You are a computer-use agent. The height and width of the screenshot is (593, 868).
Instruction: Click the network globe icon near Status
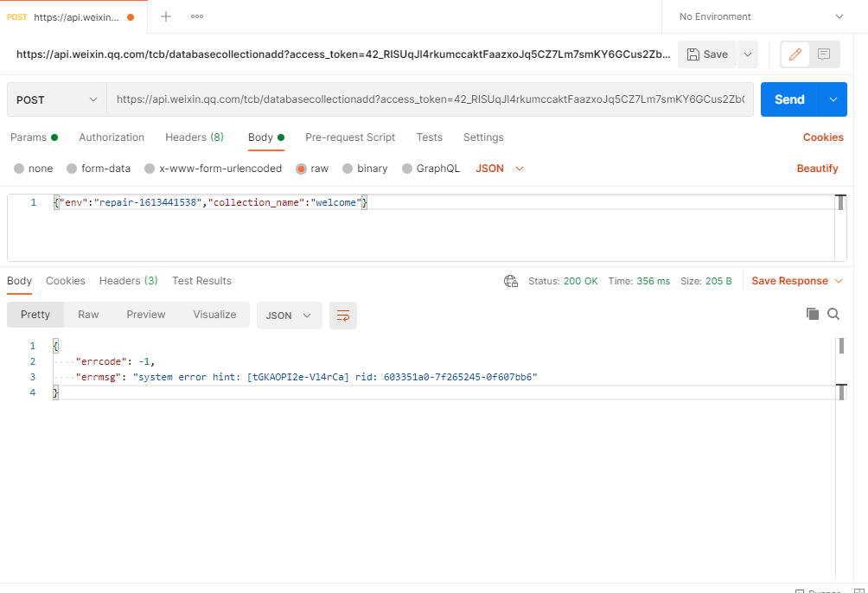click(510, 281)
